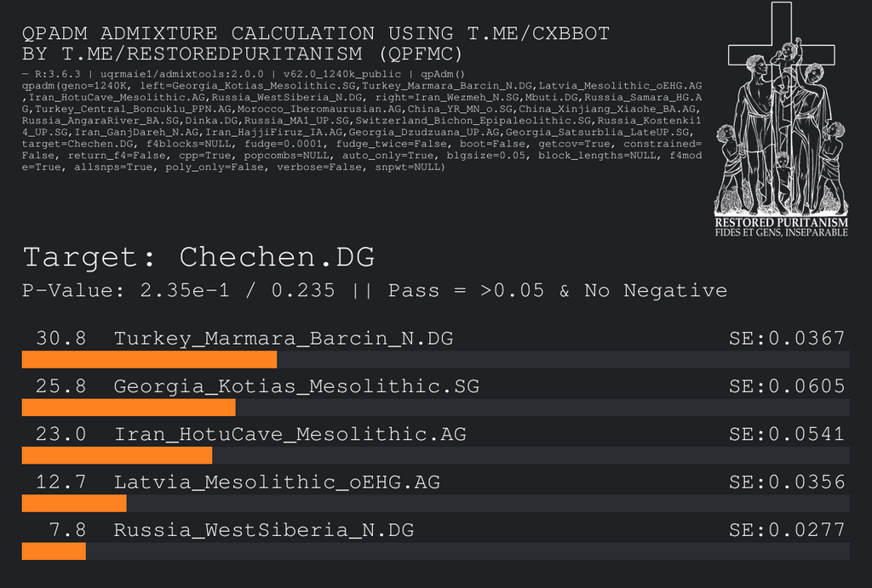Click the orange Turkey_Marmara_Barcin bar
Screen dimensions: 872x588
tap(149, 360)
